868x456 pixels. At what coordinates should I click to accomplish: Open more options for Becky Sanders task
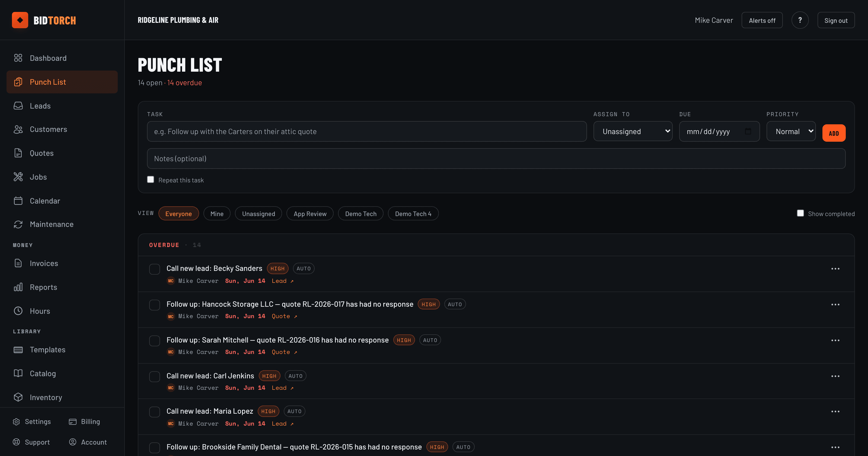835,269
